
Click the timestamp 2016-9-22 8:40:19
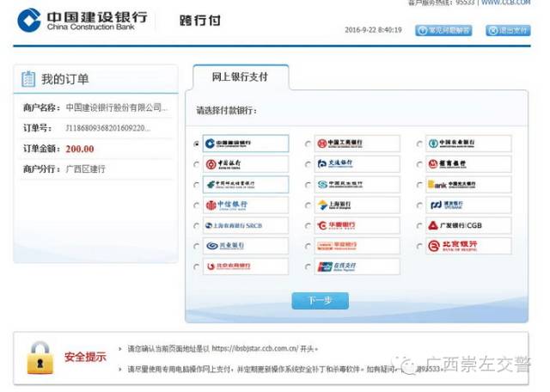tap(373, 30)
